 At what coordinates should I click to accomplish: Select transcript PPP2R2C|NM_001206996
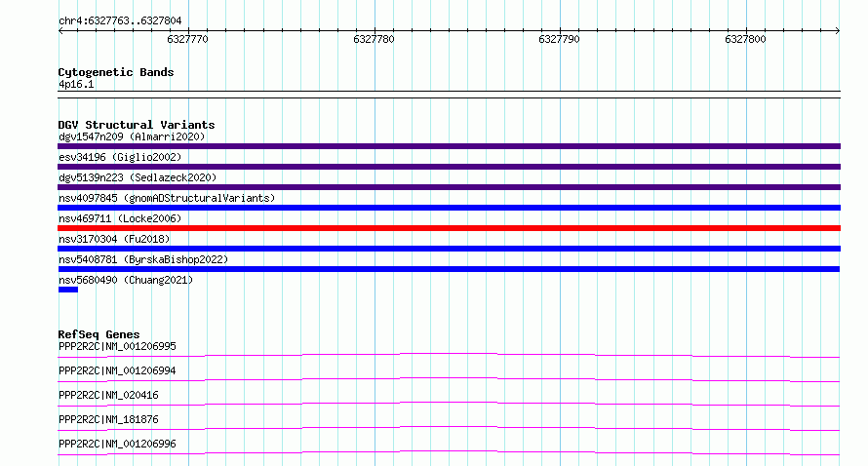(117, 444)
